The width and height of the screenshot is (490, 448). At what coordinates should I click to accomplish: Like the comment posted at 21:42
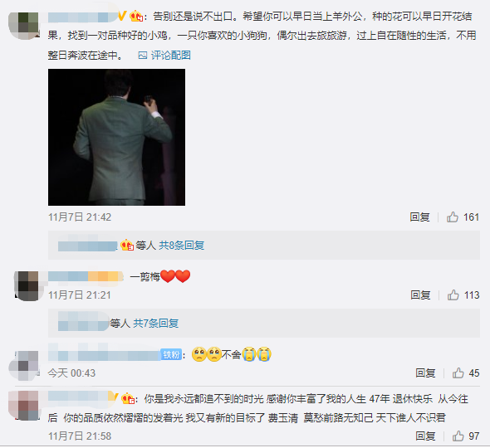coord(452,217)
